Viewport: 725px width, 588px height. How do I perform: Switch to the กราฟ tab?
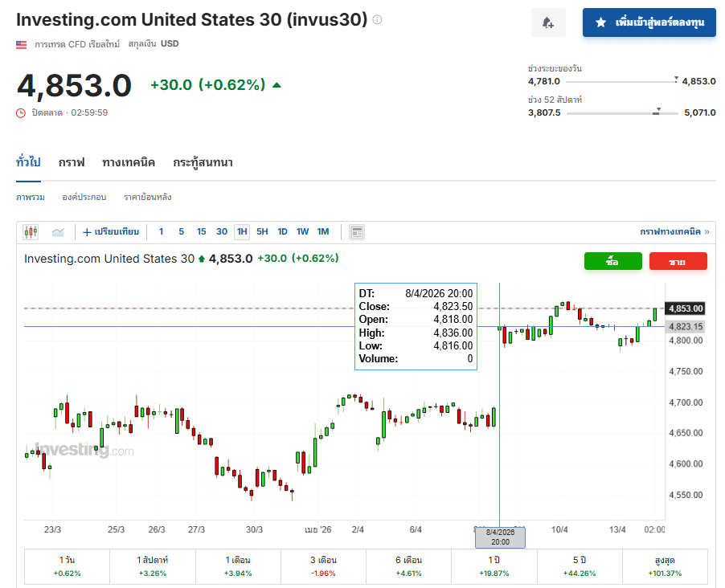tap(72, 162)
